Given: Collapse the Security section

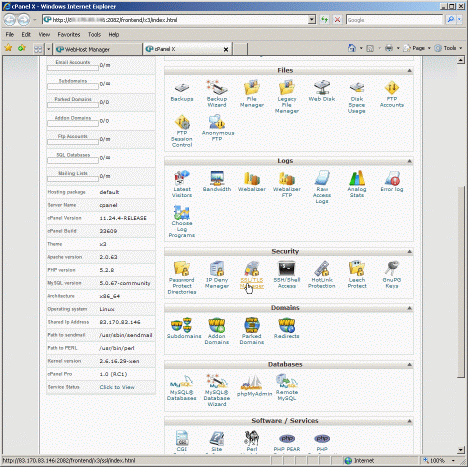Looking at the screenshot, I should [409, 251].
